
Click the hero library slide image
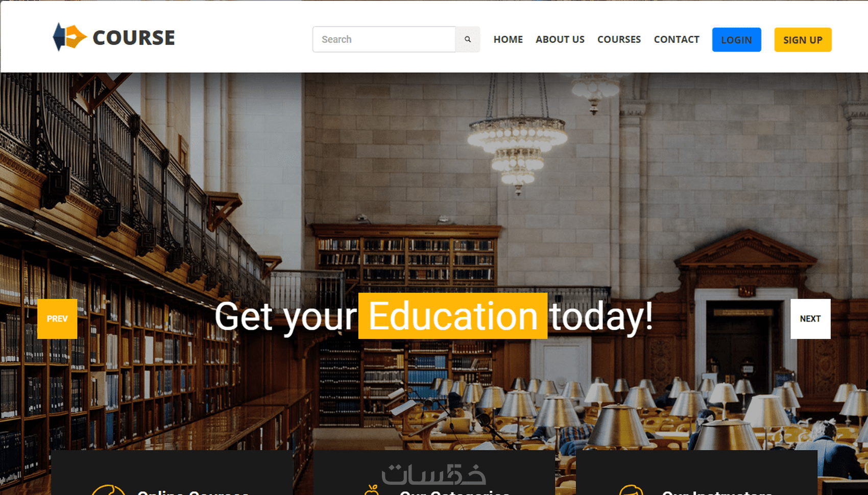434,204
